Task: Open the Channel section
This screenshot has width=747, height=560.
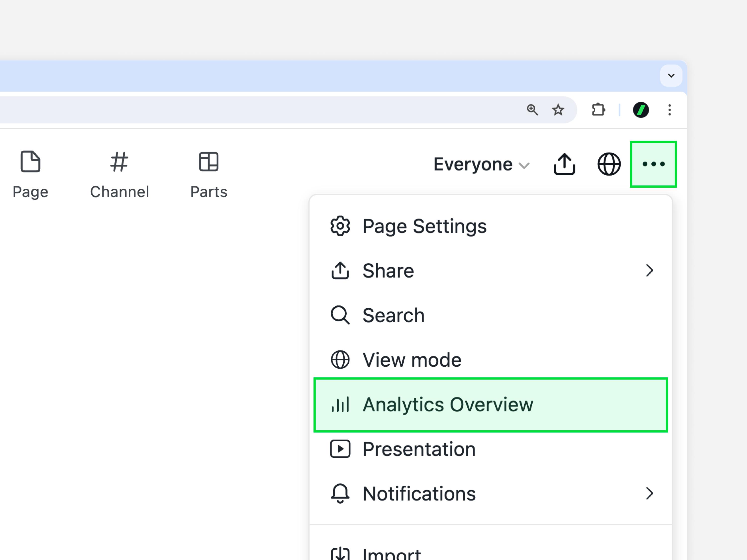Action: tap(119, 162)
